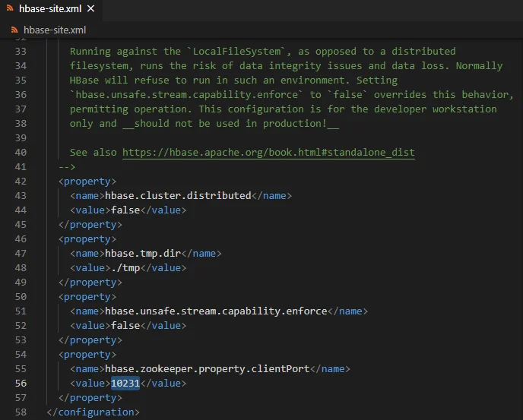Click the false value on line 44

[x=125, y=210]
